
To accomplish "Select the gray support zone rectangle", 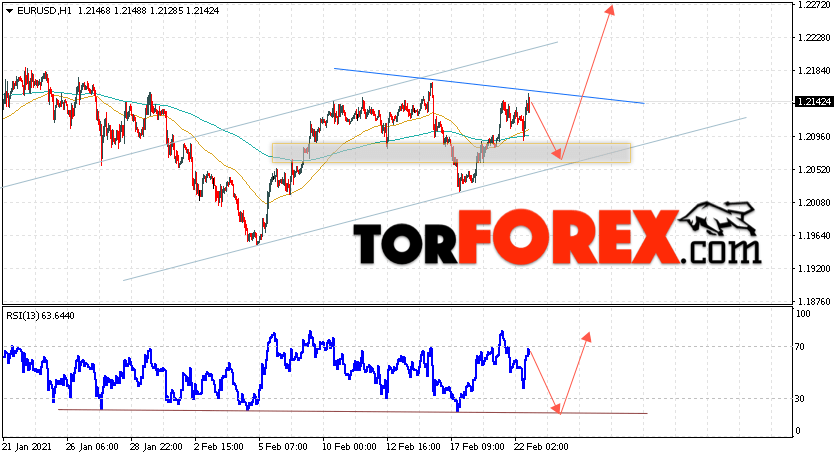I will coord(451,153).
